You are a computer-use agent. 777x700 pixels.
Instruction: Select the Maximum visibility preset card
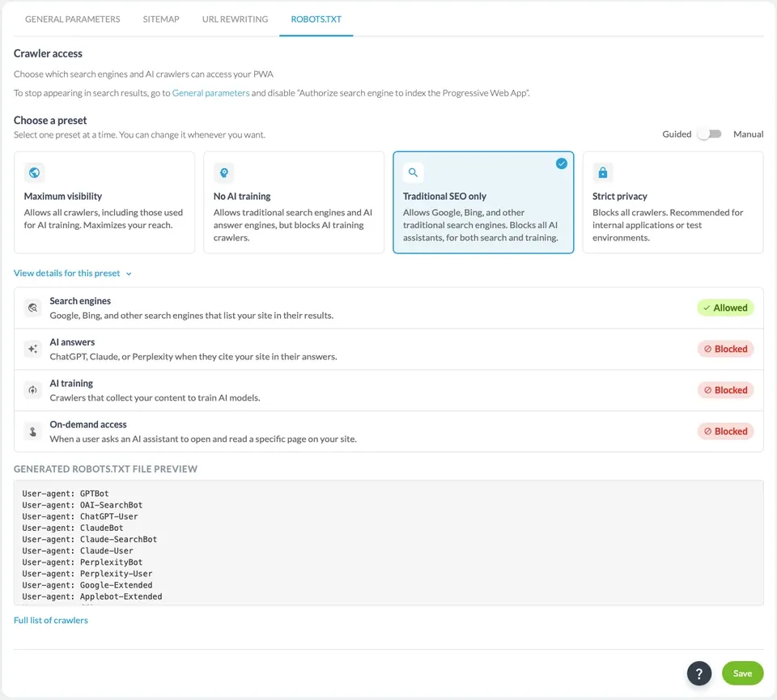[104, 202]
